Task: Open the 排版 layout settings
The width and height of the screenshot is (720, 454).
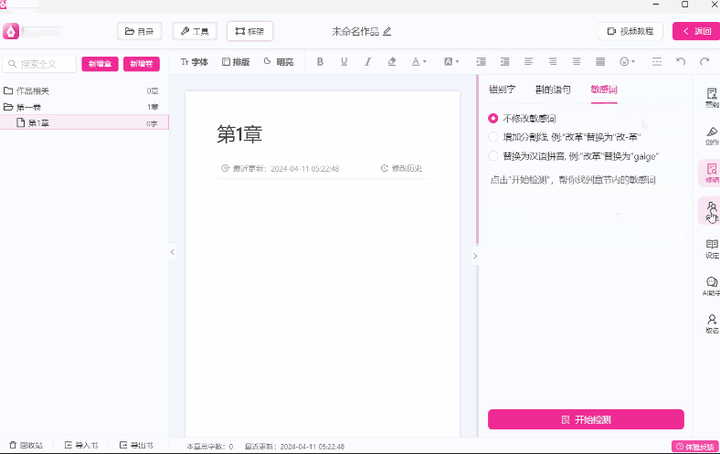Action: [x=236, y=62]
